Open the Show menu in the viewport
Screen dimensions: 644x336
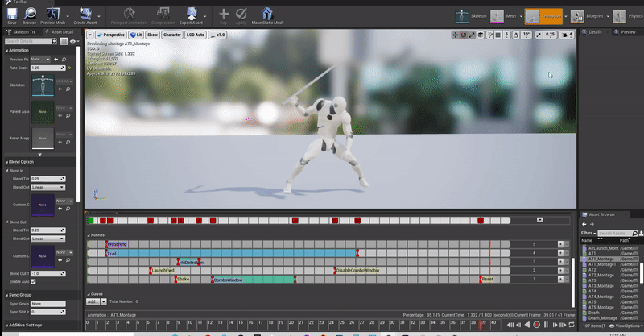pos(152,35)
